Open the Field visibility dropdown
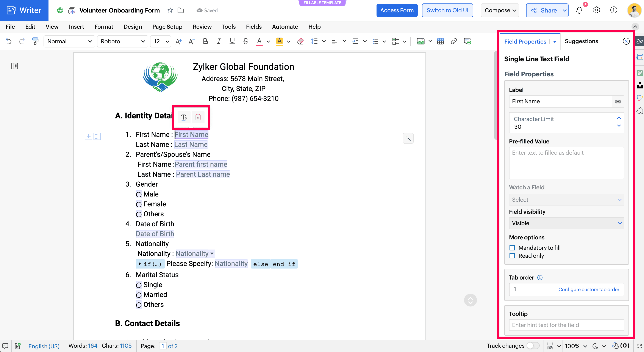Image resolution: width=644 pixels, height=352 pixels. click(x=566, y=223)
